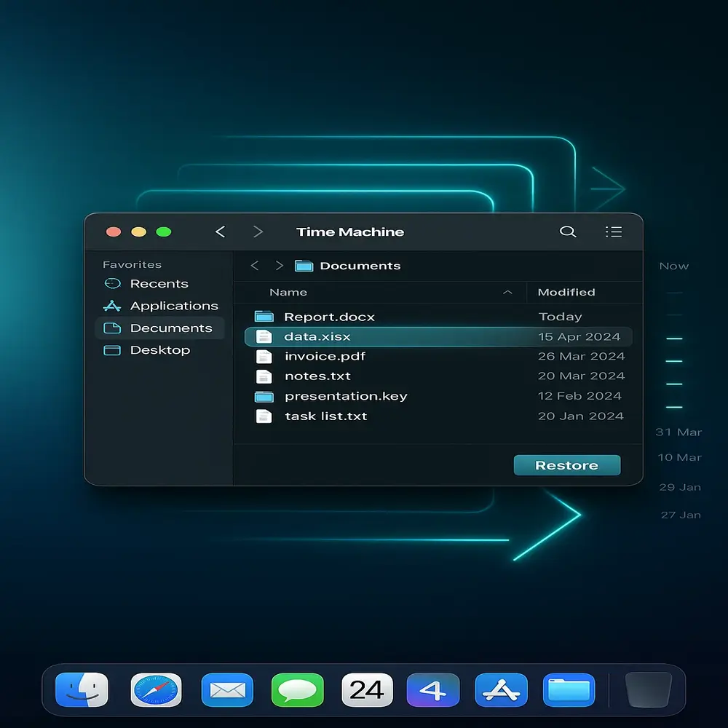Open search with the magnifier icon
This screenshot has width=728, height=728.
tap(567, 232)
